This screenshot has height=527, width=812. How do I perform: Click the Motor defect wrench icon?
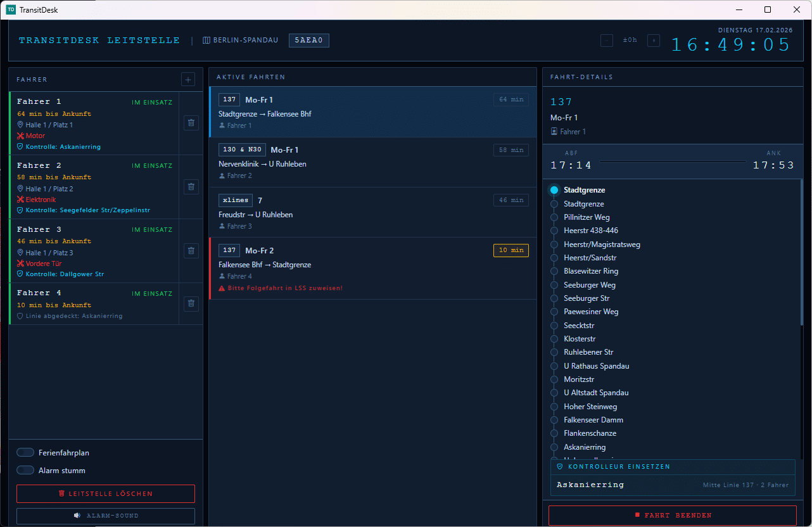click(x=21, y=136)
